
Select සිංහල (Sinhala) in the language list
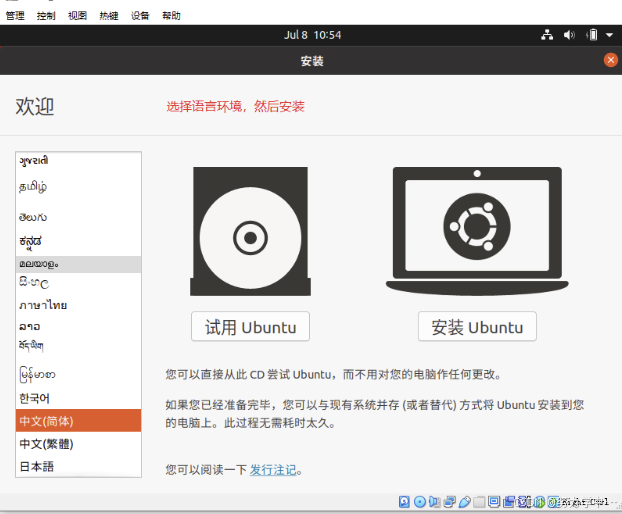78,283
